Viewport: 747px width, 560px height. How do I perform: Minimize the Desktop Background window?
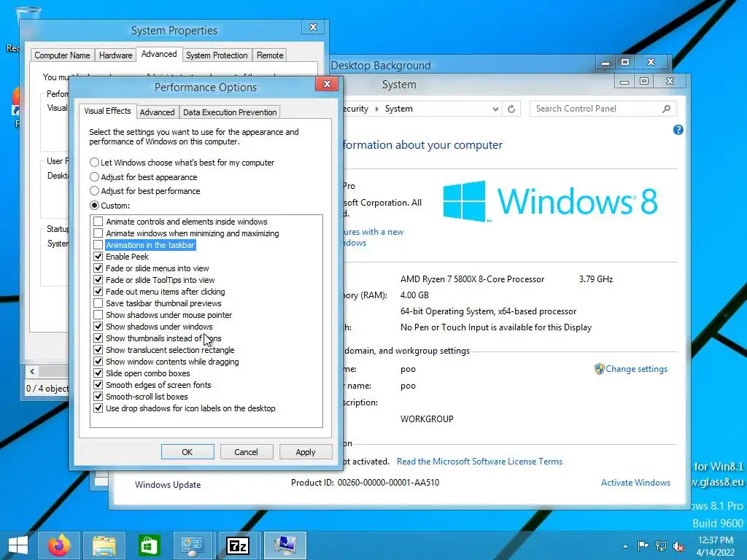(x=605, y=63)
